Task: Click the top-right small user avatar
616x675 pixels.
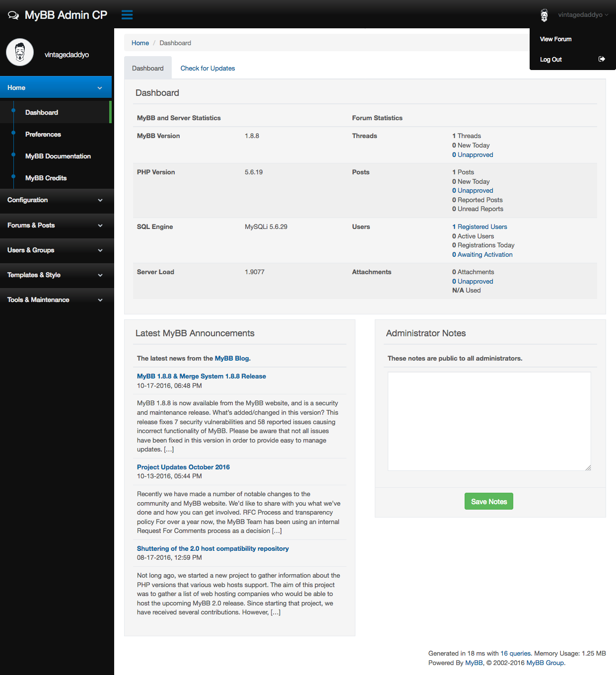Action: pyautogui.click(x=544, y=15)
